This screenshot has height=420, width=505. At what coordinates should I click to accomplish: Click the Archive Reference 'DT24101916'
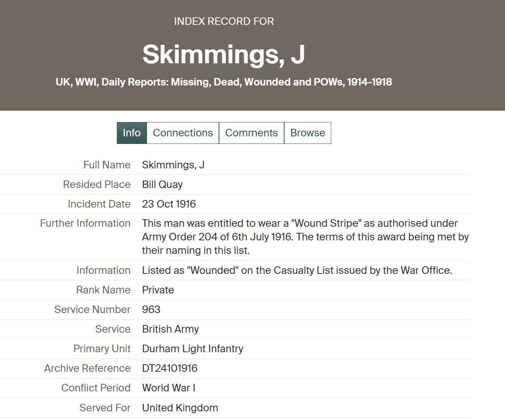coord(170,368)
